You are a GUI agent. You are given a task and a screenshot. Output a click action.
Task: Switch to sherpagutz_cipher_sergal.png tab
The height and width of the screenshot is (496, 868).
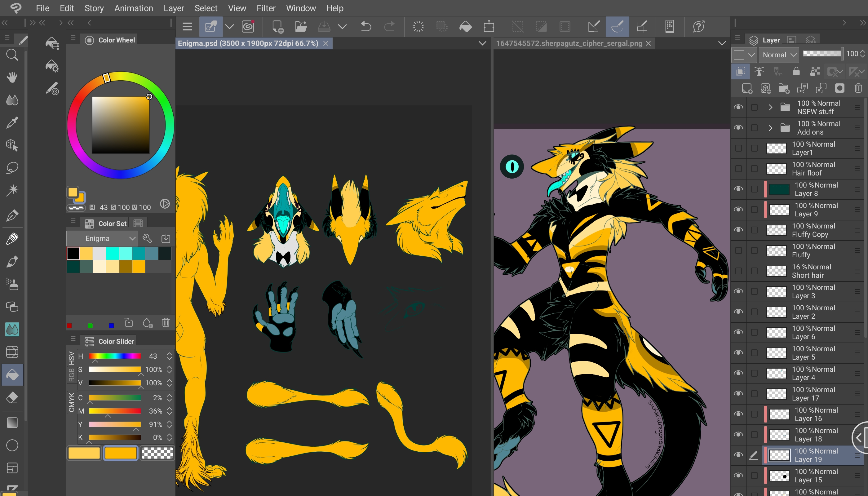(x=569, y=43)
